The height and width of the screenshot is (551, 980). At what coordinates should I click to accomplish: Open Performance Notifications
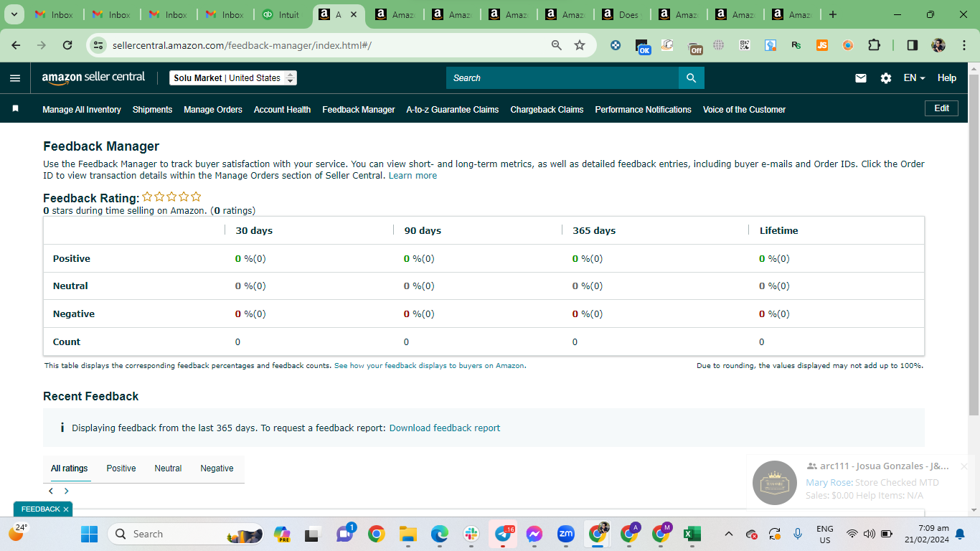[x=643, y=110]
